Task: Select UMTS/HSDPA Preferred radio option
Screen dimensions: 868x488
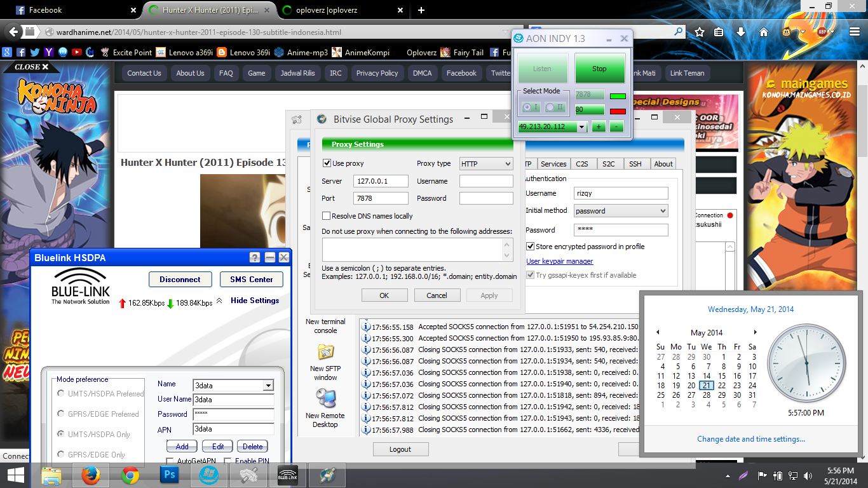Action: (x=61, y=394)
